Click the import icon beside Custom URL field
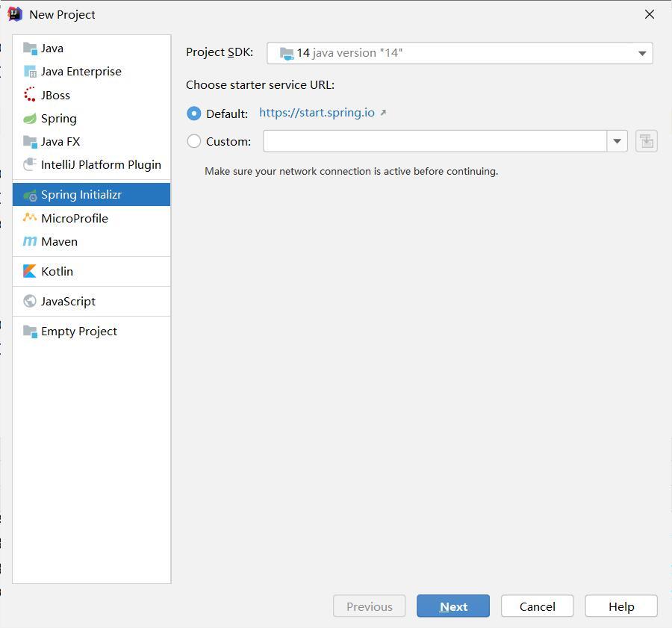 click(647, 141)
